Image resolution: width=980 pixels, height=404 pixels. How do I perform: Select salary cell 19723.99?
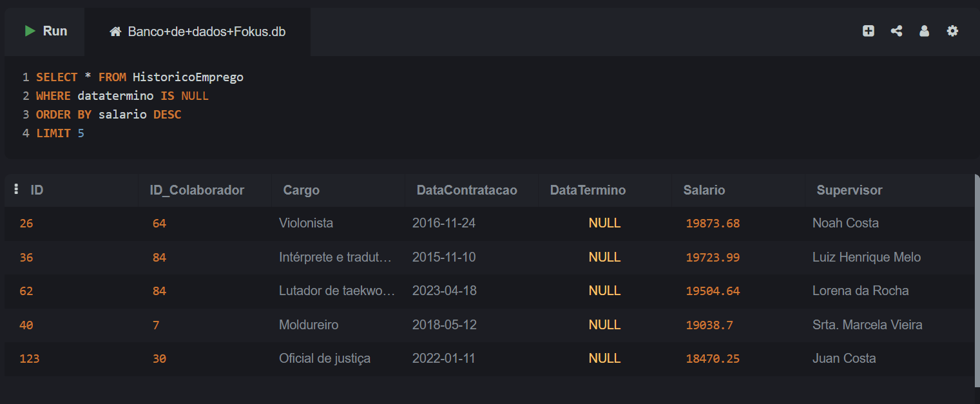713,257
